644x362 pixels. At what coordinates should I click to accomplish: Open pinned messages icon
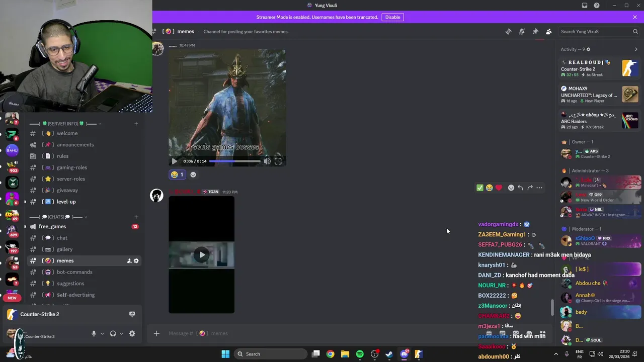tap(535, 31)
